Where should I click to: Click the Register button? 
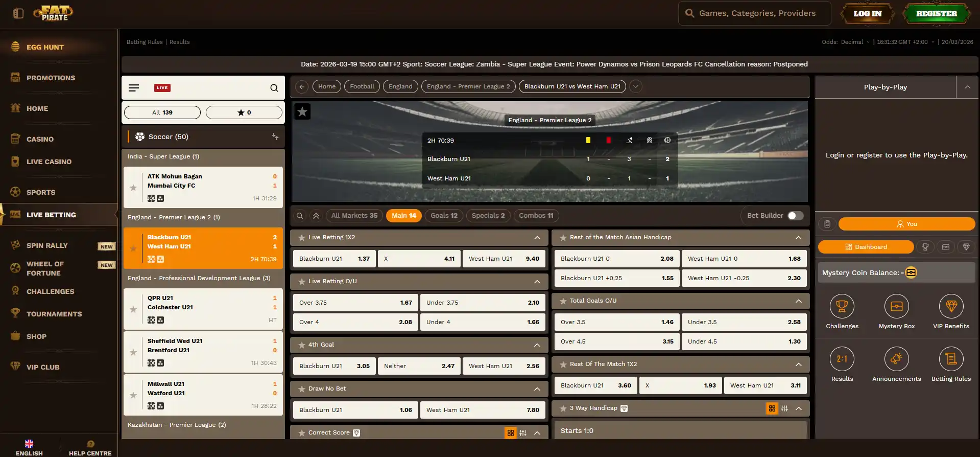936,14
